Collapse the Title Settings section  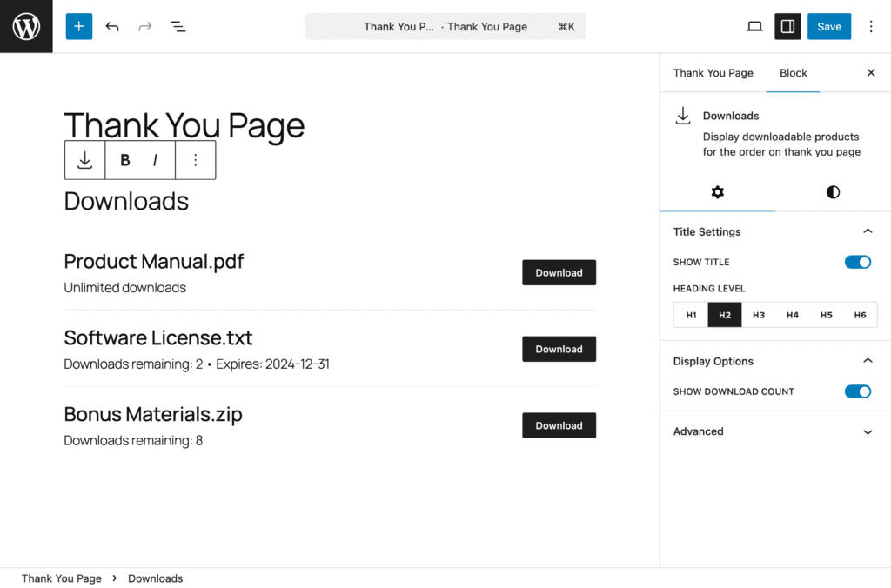[x=868, y=231]
